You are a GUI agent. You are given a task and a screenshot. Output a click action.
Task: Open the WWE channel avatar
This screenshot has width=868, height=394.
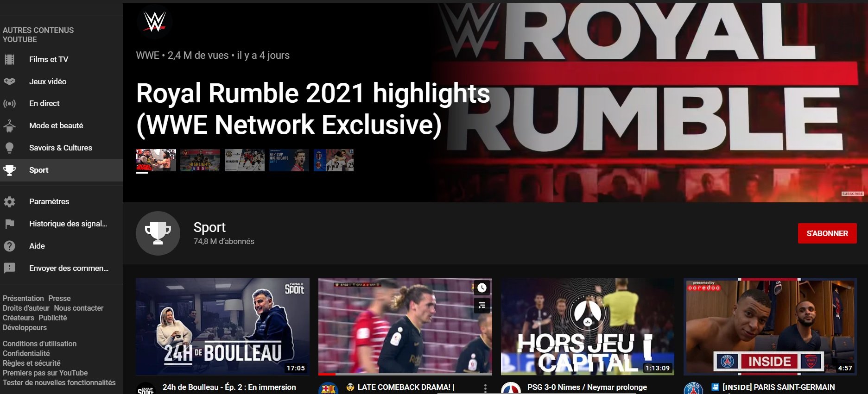pyautogui.click(x=154, y=21)
